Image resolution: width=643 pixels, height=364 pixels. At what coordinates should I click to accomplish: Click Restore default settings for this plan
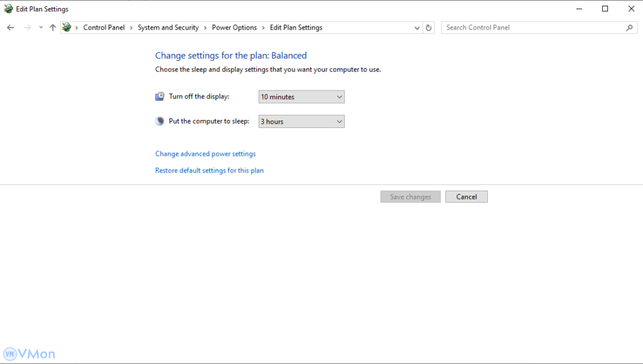(209, 171)
